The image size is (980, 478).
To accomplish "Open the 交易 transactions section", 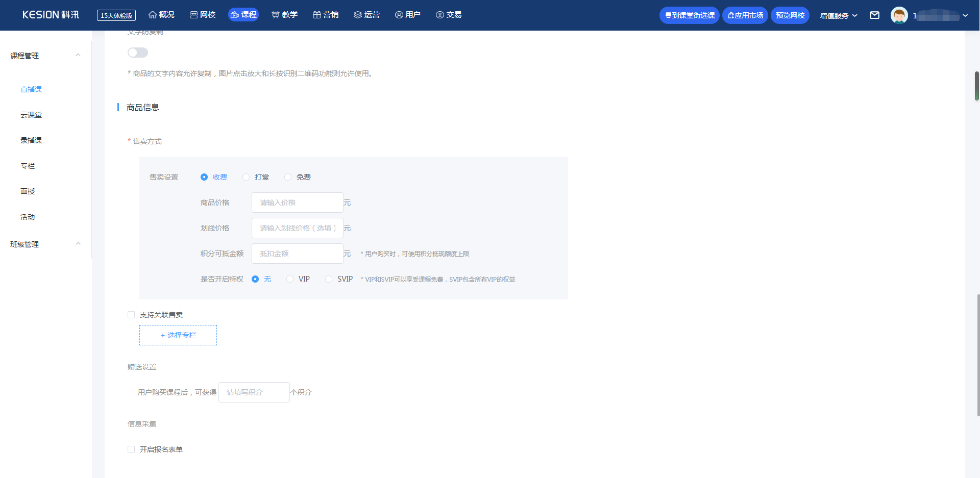I will [x=449, y=15].
